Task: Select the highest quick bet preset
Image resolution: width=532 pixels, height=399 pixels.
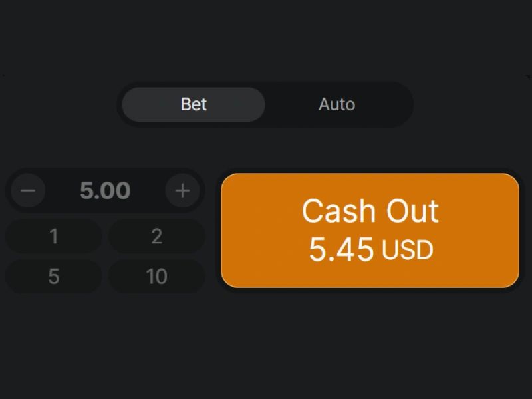Action: (x=156, y=277)
